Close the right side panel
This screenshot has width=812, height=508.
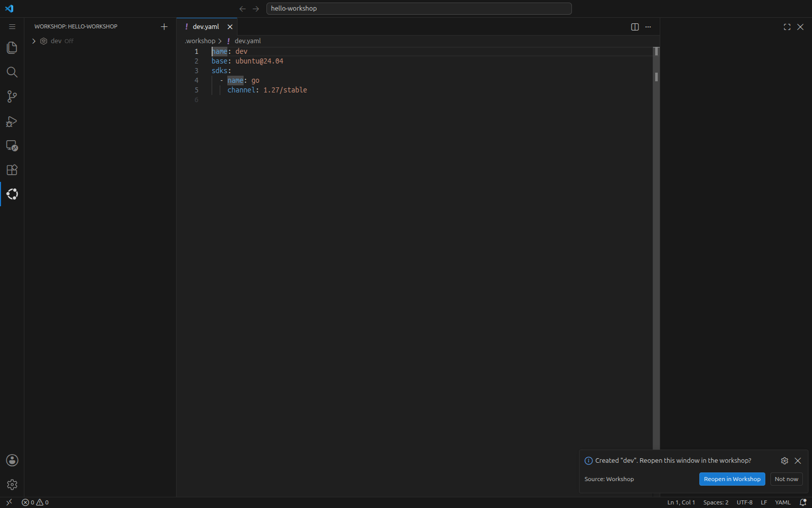[800, 27]
